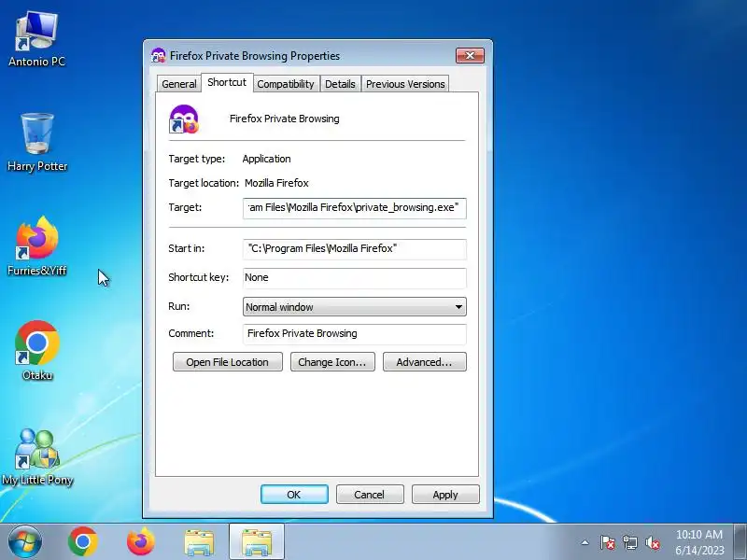Image resolution: width=747 pixels, height=560 pixels.
Task: Click the Cancel button
Action: click(x=370, y=495)
